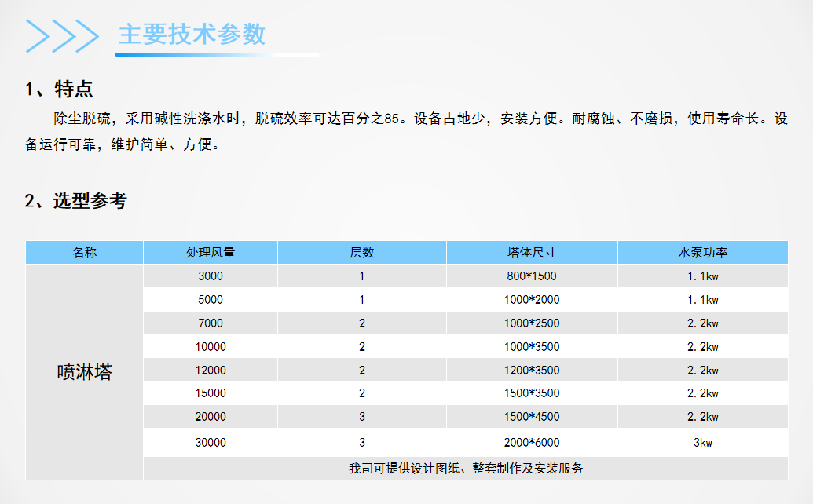Click the 喷淋塔 name cell
The height and width of the screenshot is (504, 813).
[85, 372]
